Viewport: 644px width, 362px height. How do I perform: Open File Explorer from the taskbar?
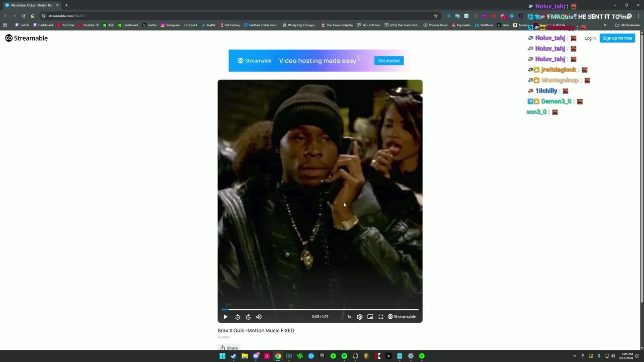click(245, 356)
